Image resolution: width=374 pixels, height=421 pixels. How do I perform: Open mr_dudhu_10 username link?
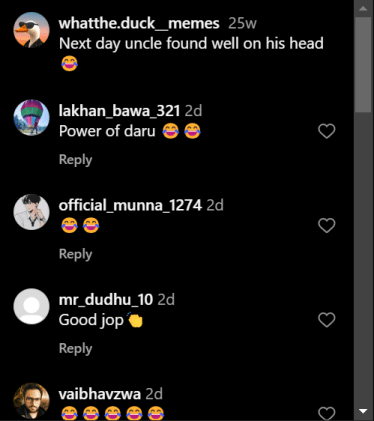(106, 300)
